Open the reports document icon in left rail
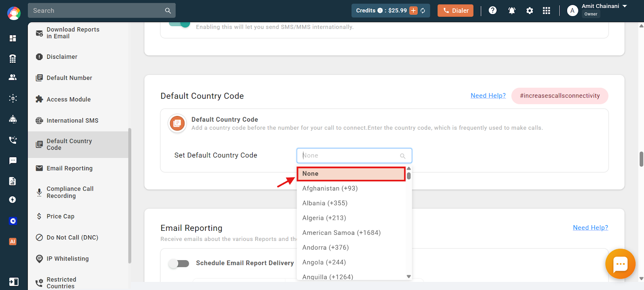 click(13, 181)
